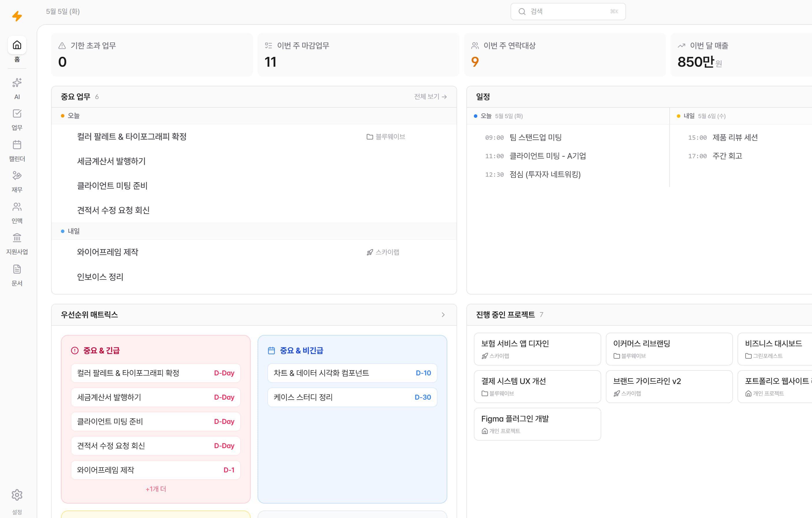Open the 이번 달 매출 850만 card

click(x=741, y=55)
